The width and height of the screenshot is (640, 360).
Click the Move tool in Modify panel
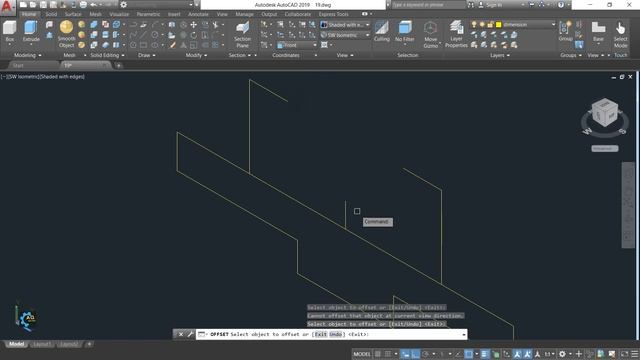tap(193, 25)
